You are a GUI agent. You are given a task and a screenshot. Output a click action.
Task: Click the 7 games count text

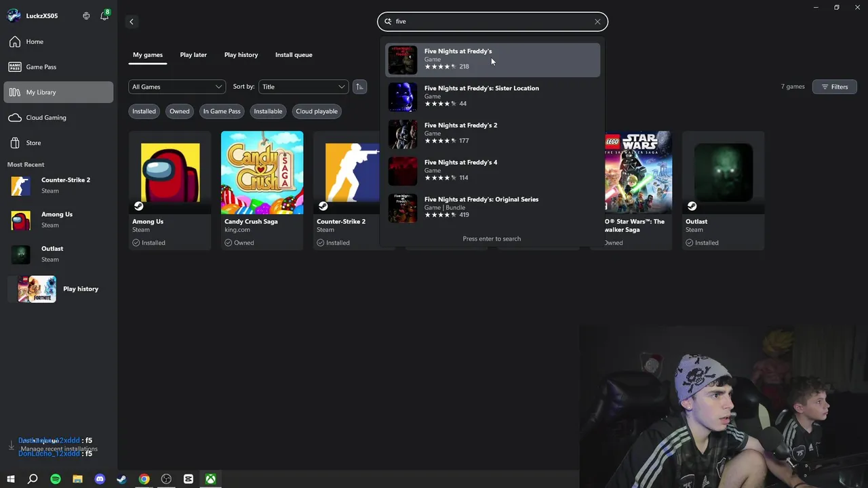point(793,87)
